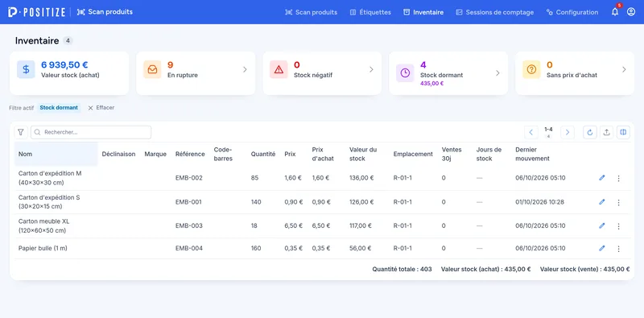Sort by the Quantité column header
Image resolution: width=644 pixels, height=318 pixels.
coord(263,154)
